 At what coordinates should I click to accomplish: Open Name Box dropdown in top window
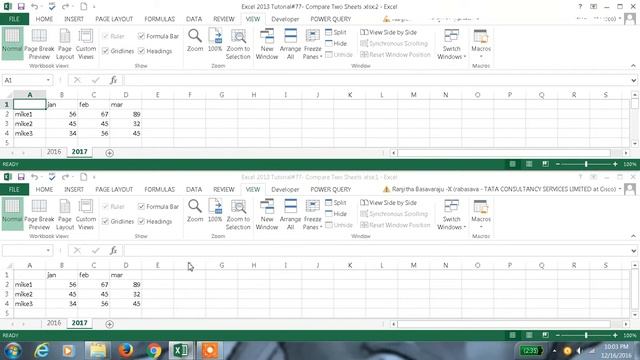pos(48,80)
